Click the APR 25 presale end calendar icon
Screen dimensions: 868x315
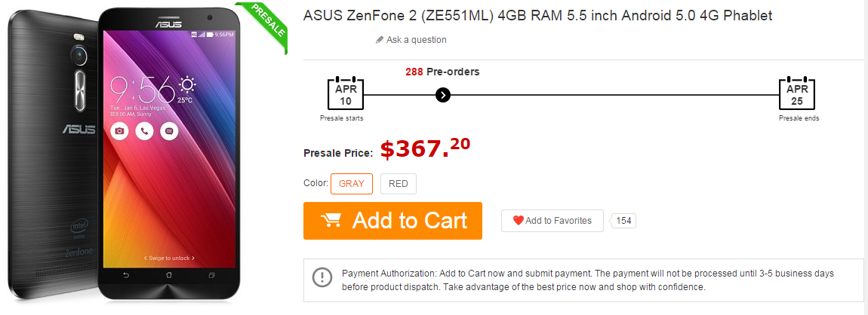(x=797, y=94)
